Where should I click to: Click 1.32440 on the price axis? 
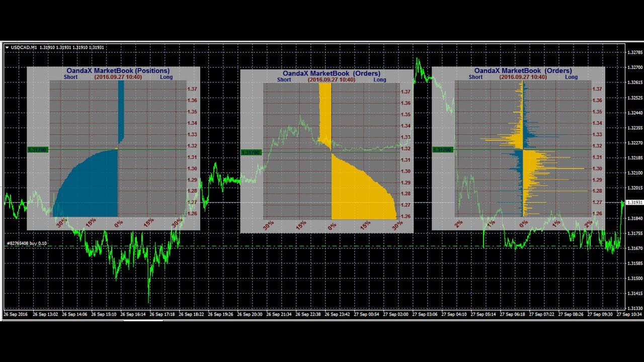(x=634, y=113)
